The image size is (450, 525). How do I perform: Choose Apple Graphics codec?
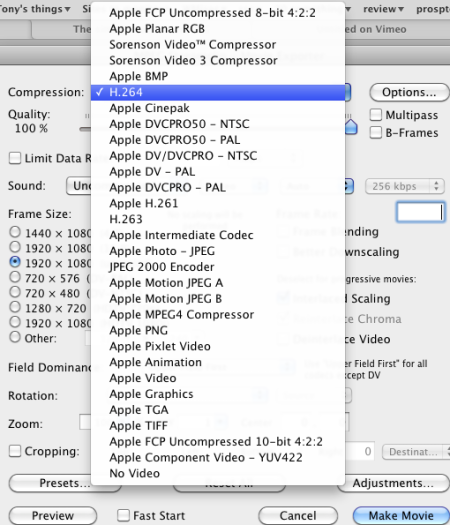coord(218,394)
